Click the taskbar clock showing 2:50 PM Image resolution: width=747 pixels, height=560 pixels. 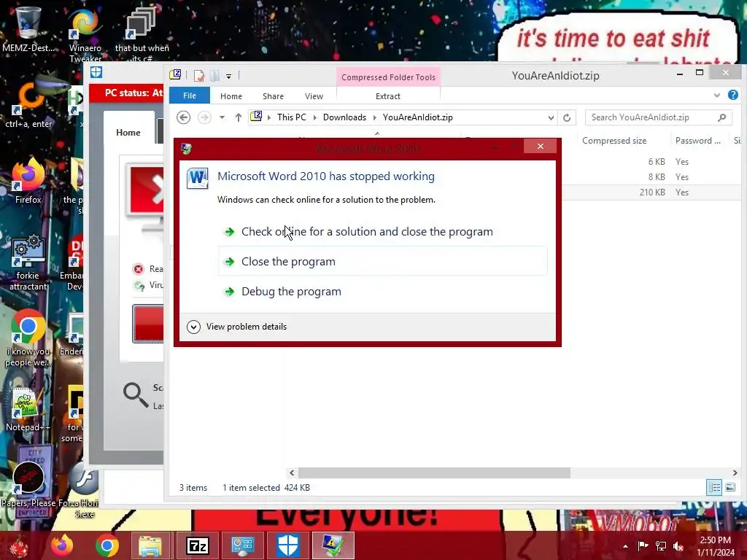coord(715,546)
